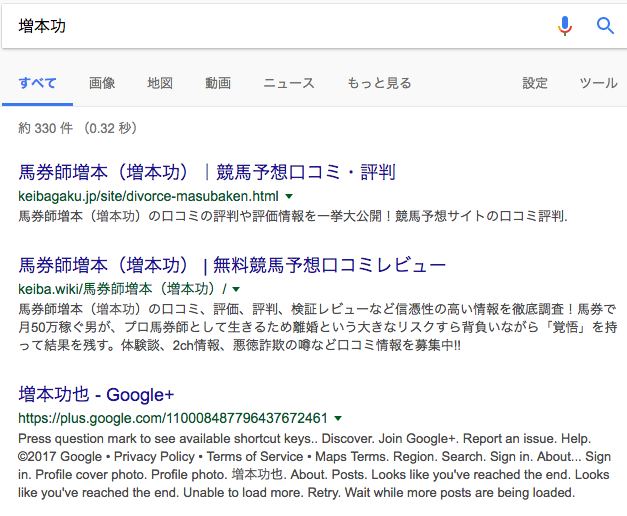This screenshot has width=627, height=516.
Task: Click the keiba.wiki/馬券師増本 URL text
Action: 122,289
